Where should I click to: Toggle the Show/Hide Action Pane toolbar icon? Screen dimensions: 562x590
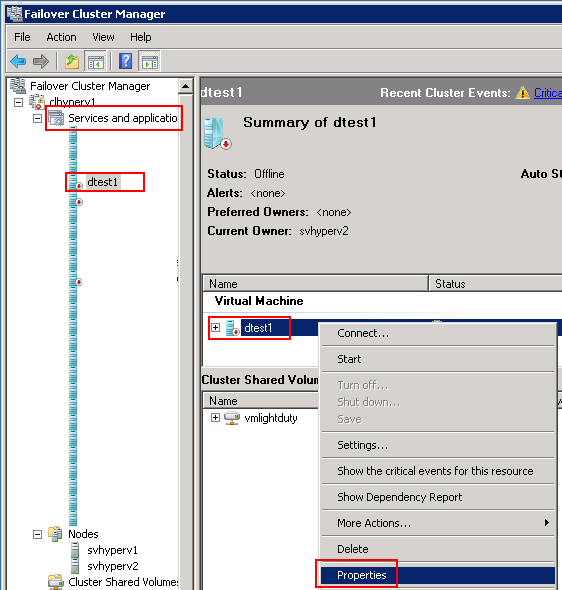coord(150,61)
